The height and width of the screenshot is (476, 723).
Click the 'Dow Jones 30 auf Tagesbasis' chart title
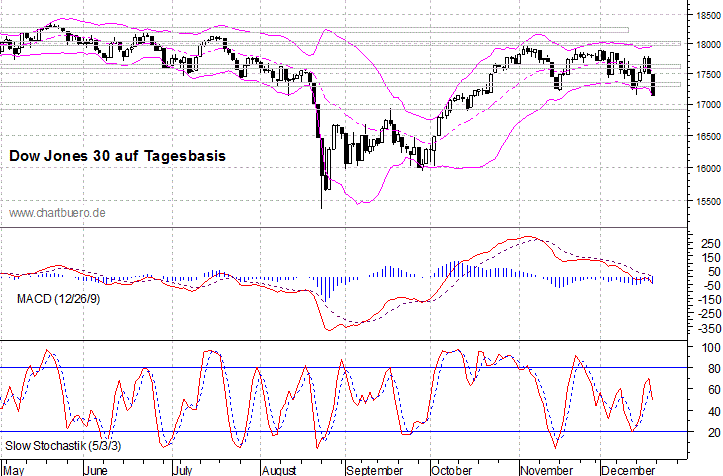click(x=118, y=156)
